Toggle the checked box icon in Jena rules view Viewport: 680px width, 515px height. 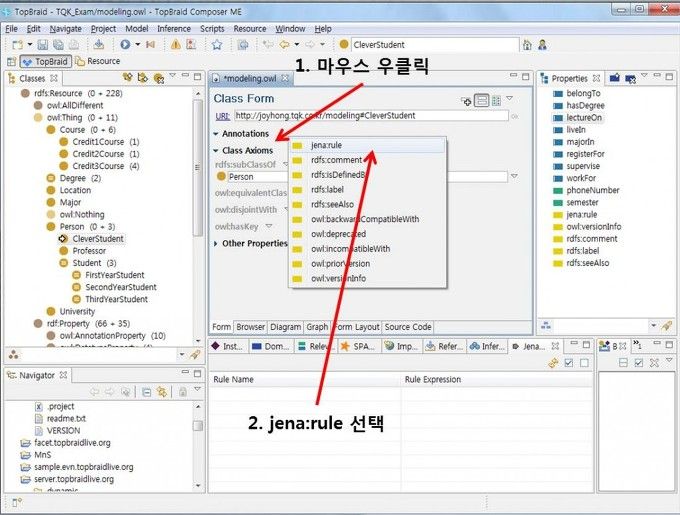[569, 363]
